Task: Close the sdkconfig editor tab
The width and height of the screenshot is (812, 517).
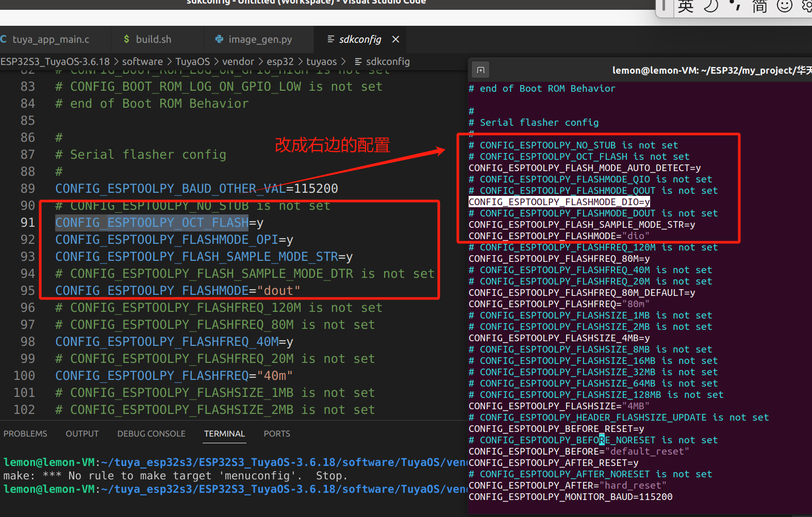Action: [x=395, y=39]
